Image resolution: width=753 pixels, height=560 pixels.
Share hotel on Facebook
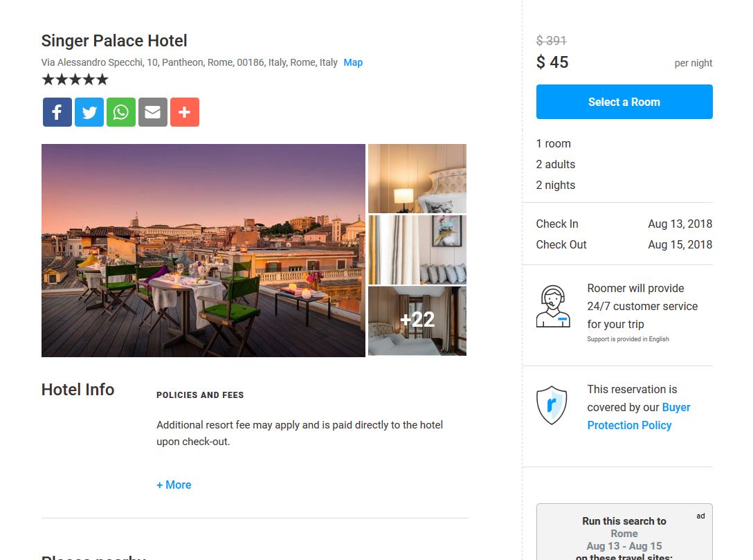point(57,112)
